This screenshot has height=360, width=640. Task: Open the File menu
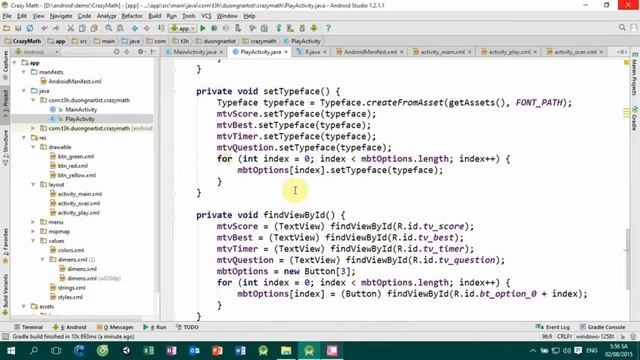point(7,16)
